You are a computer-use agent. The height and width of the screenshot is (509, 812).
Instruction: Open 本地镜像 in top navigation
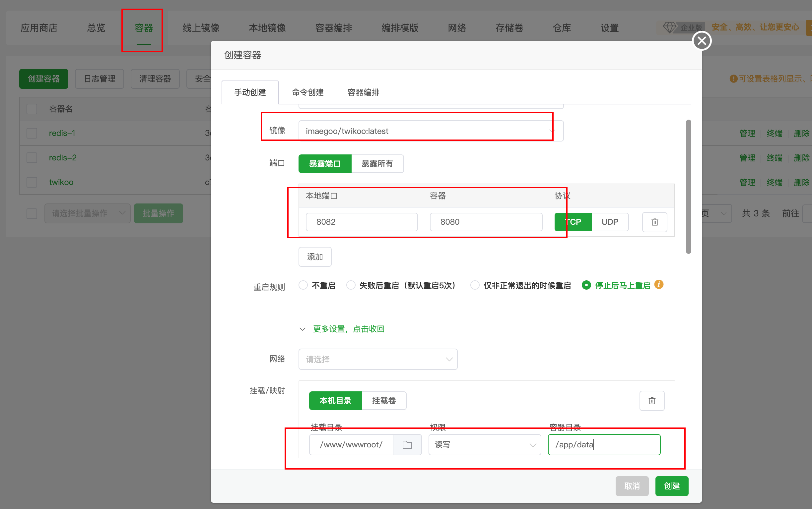click(267, 28)
